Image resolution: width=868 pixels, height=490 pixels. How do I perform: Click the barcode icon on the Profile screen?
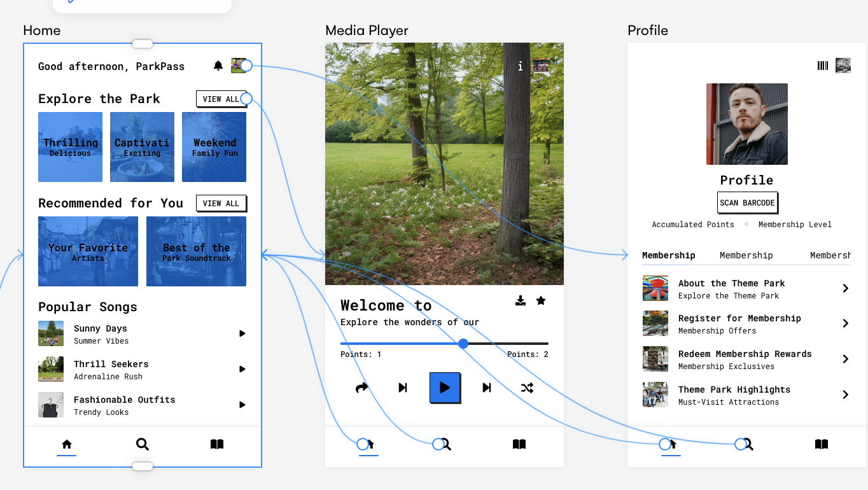click(x=822, y=65)
